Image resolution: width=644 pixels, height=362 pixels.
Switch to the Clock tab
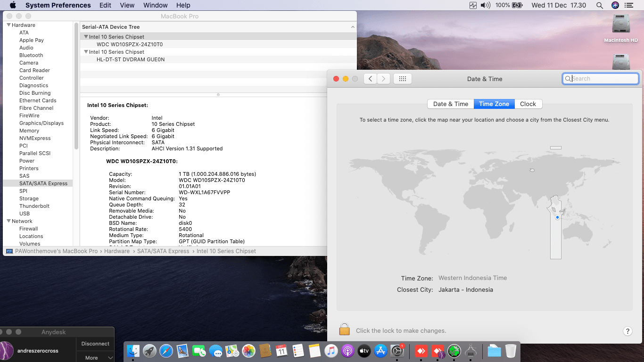(x=528, y=104)
